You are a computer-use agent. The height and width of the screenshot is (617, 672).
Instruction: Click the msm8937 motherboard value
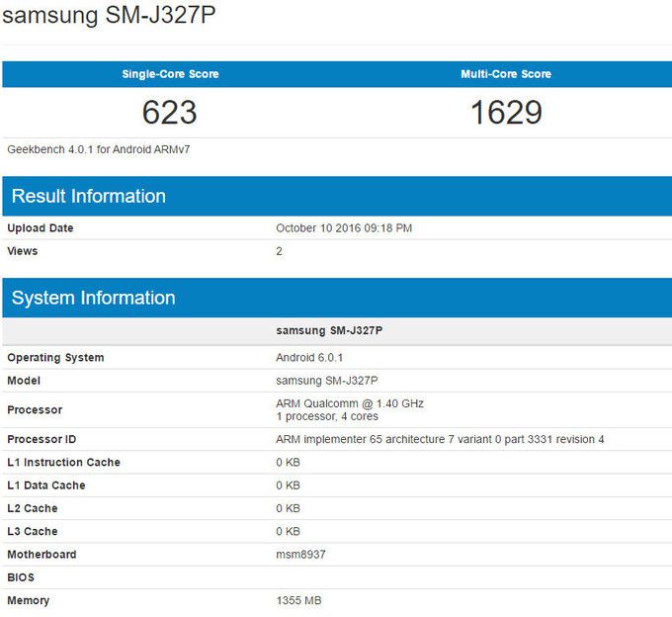coord(300,554)
